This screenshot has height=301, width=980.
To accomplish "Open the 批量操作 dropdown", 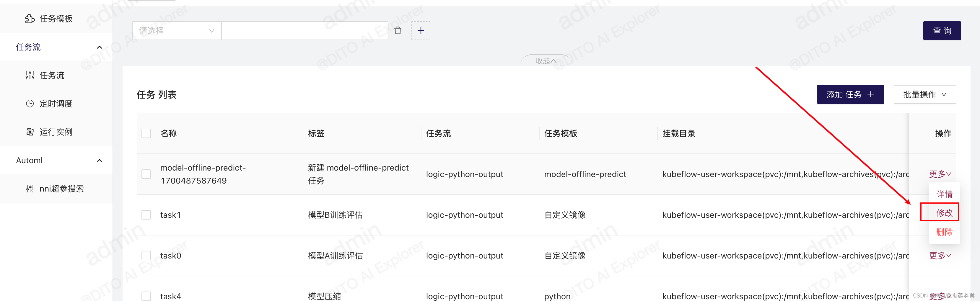I will coord(924,94).
